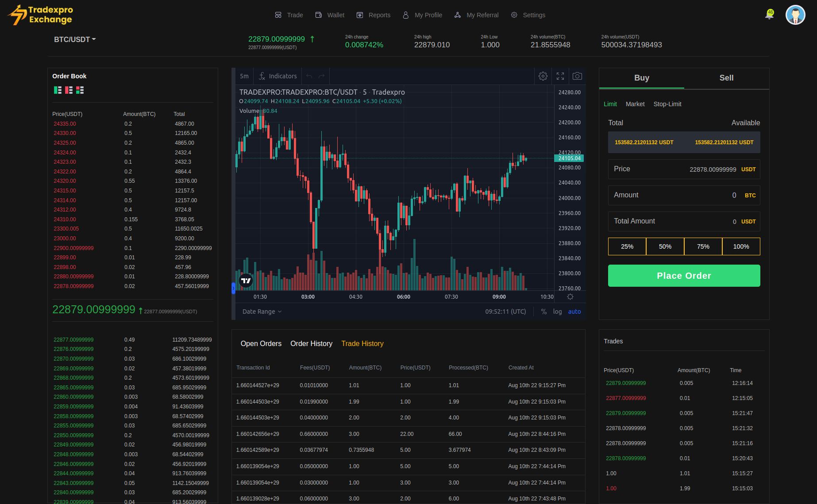The width and height of the screenshot is (817, 504).
Task: Toggle log scale on chart
Action: click(557, 312)
